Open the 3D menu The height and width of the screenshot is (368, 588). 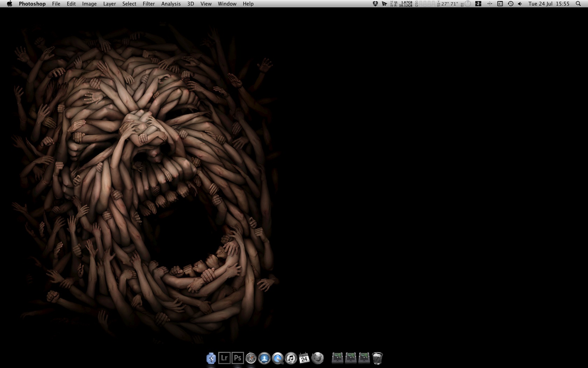190,4
